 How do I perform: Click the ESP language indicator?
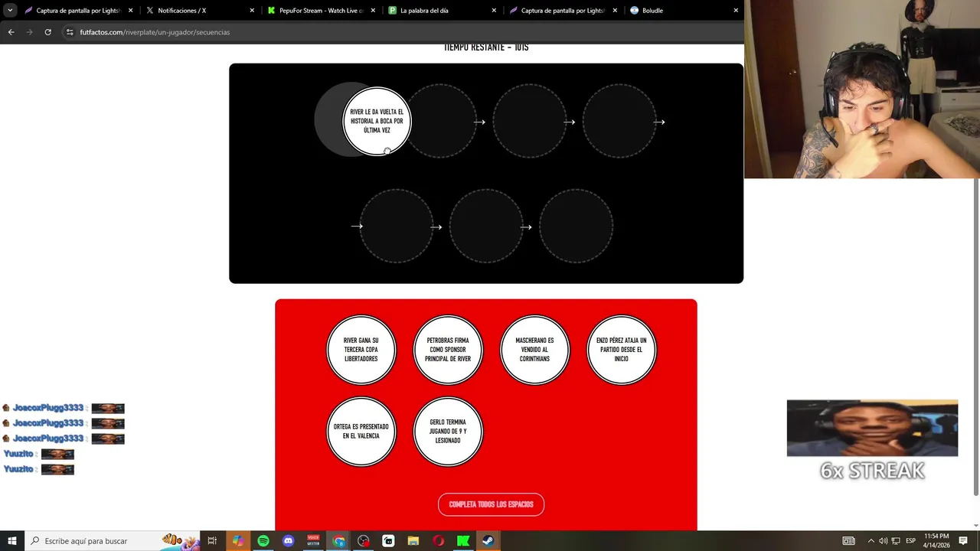pos(910,541)
